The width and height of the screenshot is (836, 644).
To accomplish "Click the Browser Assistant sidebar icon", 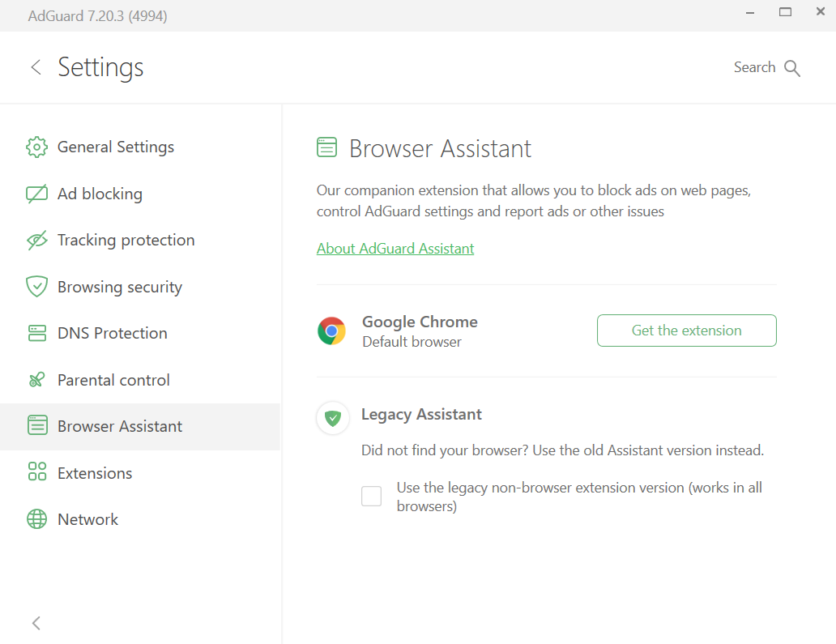I will tap(36, 425).
